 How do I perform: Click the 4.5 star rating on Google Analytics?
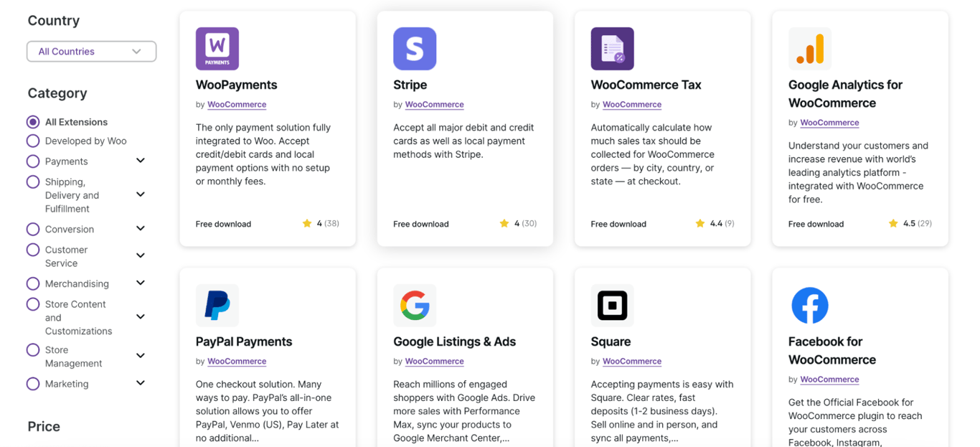[x=910, y=223]
